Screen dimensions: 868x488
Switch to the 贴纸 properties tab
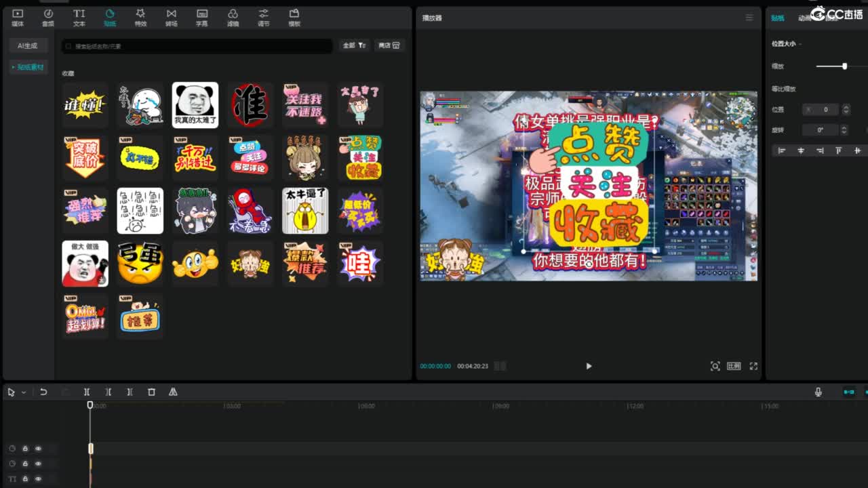778,18
